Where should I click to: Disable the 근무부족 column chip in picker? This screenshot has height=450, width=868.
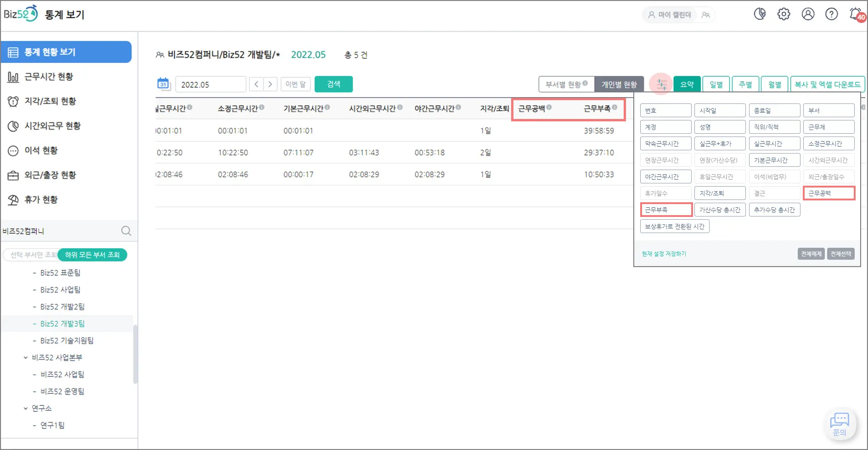[666, 210]
